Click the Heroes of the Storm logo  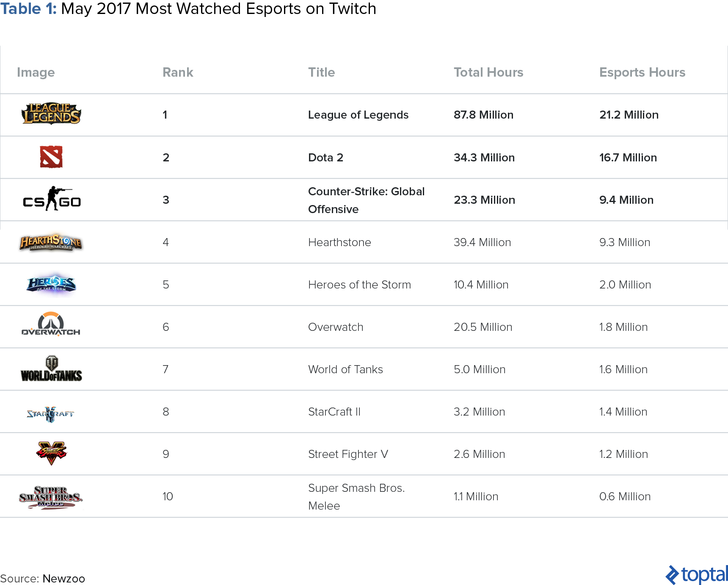(x=51, y=283)
